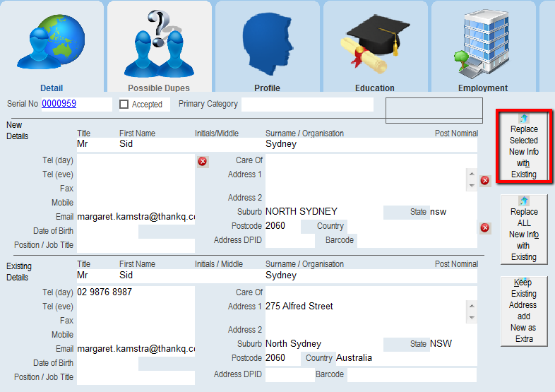The image size is (555, 392).
Task: Click existing Tel (day) field
Action: (x=136, y=292)
